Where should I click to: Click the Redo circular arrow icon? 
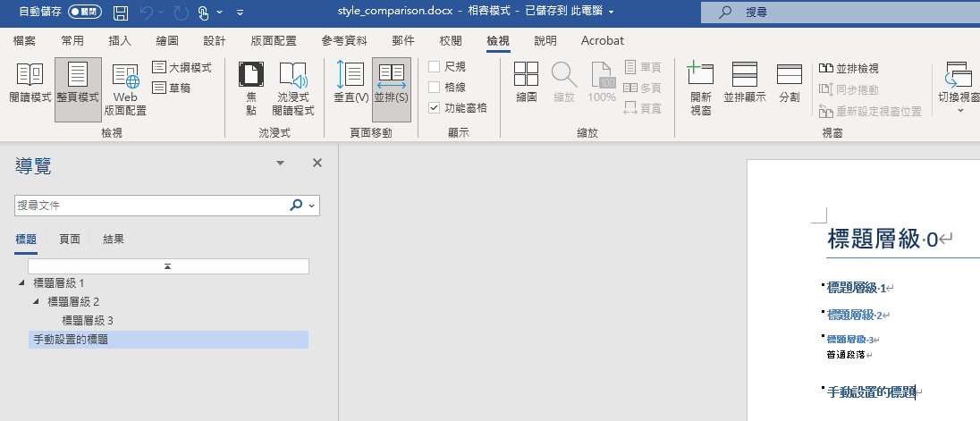point(182,13)
